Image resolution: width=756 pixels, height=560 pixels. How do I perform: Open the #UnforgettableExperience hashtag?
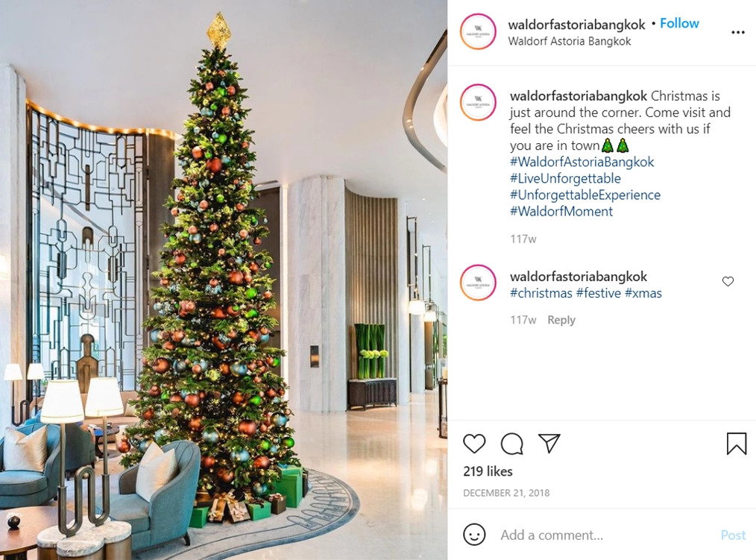(x=585, y=195)
